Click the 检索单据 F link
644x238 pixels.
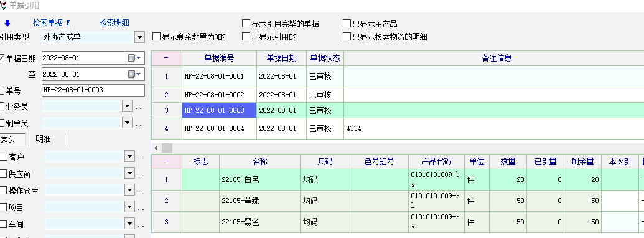[52, 23]
